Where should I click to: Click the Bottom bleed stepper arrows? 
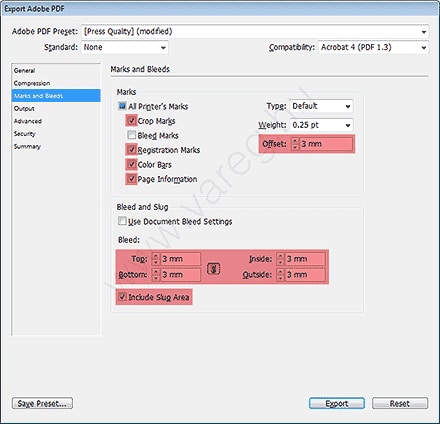(156, 275)
